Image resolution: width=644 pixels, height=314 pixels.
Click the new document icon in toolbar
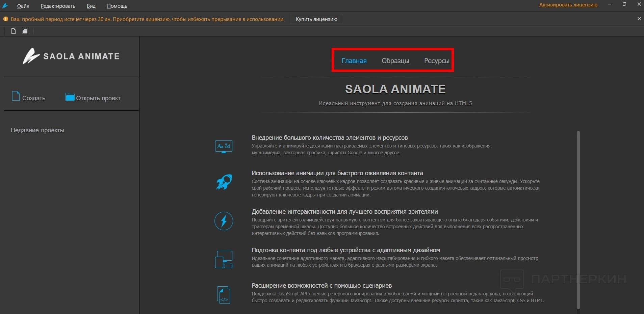point(14,31)
